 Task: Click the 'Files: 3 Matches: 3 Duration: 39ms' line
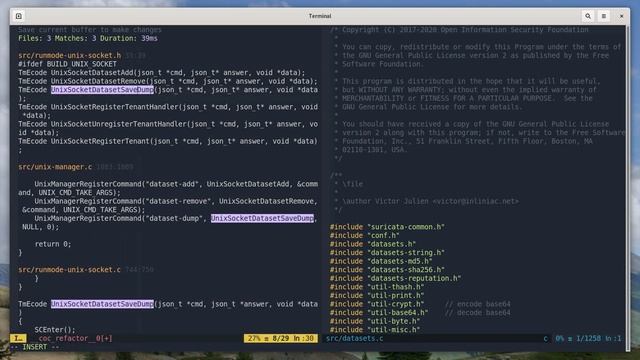pyautogui.click(x=88, y=38)
